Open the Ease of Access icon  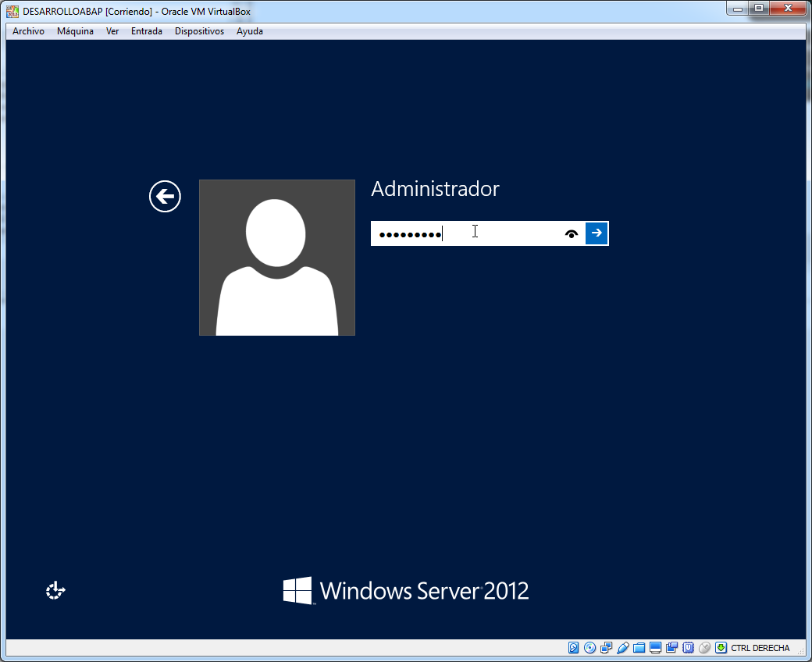coord(55,590)
